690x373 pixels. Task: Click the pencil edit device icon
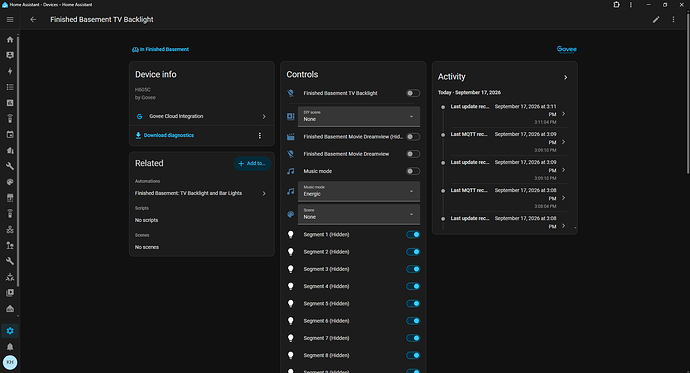pyautogui.click(x=656, y=19)
